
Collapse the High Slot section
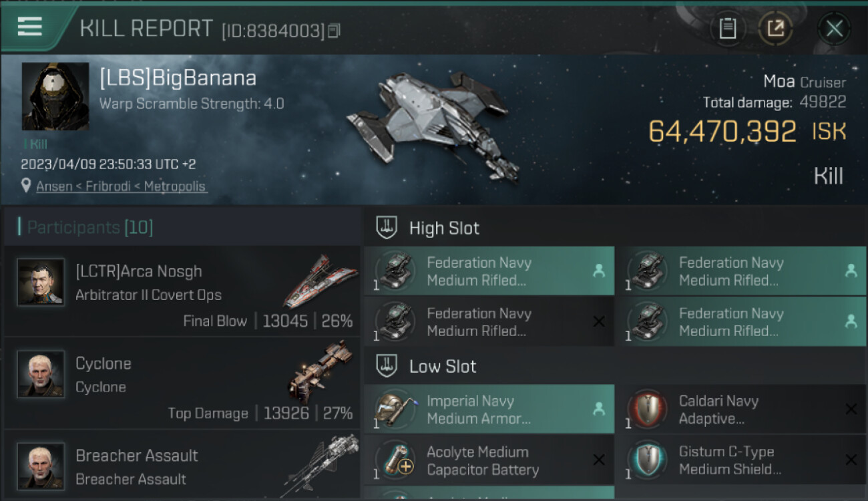tap(444, 228)
